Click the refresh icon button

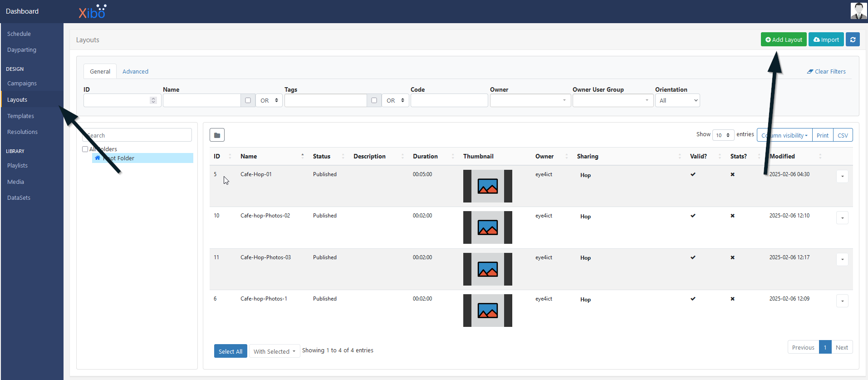click(853, 39)
